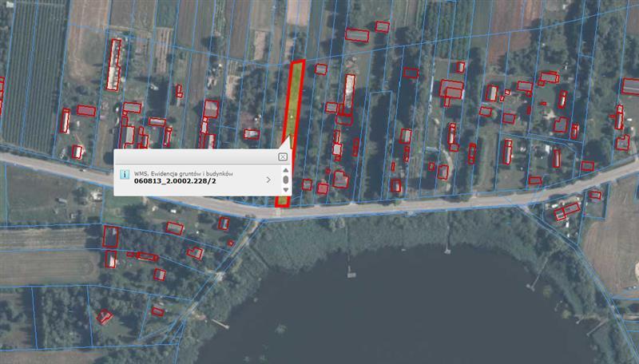Close the parcel info popup
Image resolution: width=639 pixels, height=364 pixels.
point(283,157)
